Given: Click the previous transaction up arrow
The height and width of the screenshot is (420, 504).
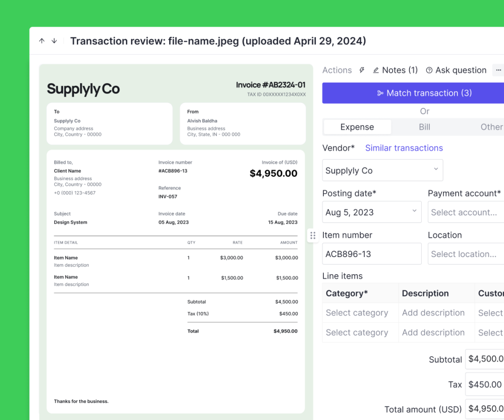Looking at the screenshot, I should (42, 41).
